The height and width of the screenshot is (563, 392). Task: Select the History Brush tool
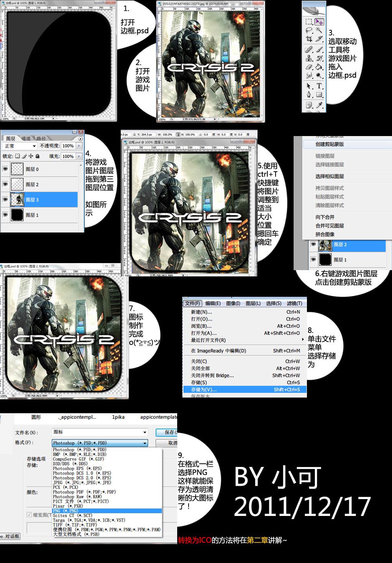(319, 58)
